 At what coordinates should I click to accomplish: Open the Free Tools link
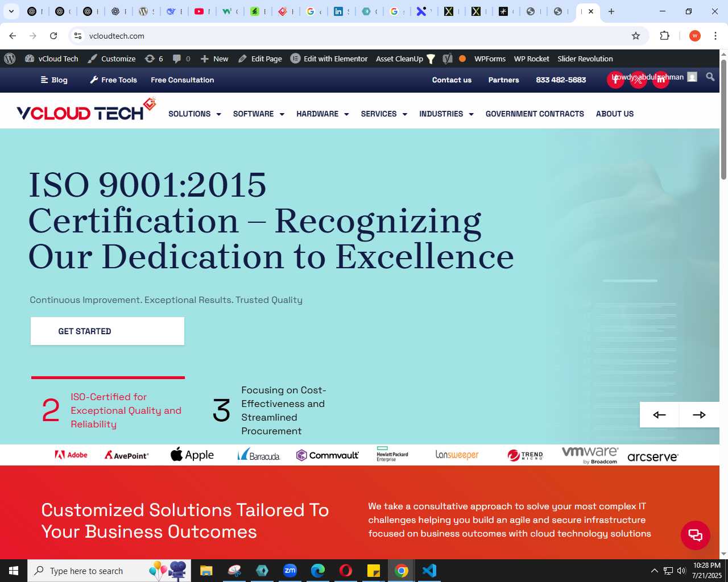click(113, 80)
